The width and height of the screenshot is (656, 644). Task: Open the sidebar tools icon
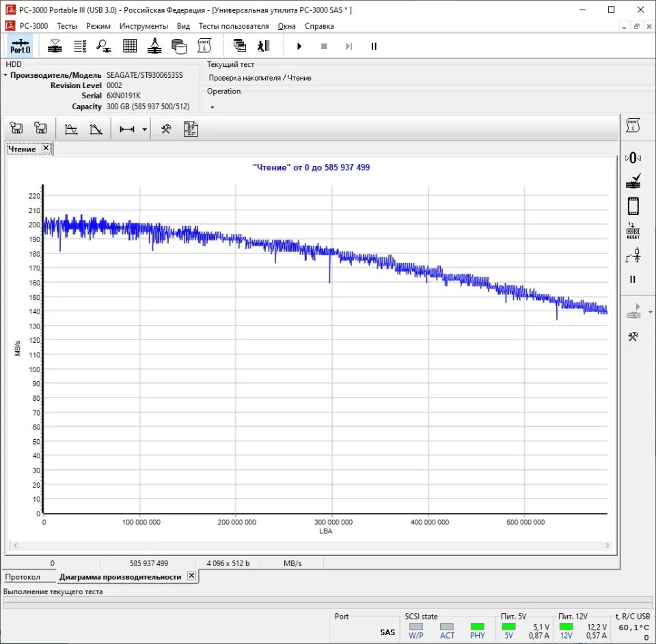click(633, 336)
